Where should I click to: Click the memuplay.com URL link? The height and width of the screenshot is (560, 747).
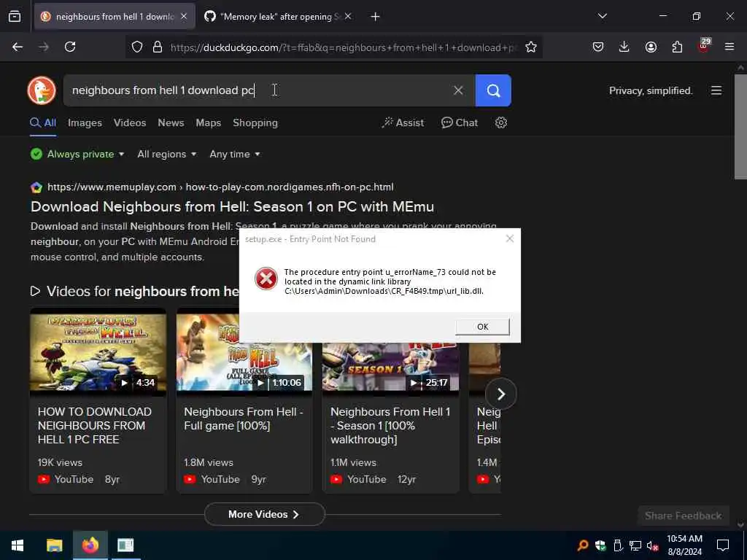pyautogui.click(x=220, y=187)
